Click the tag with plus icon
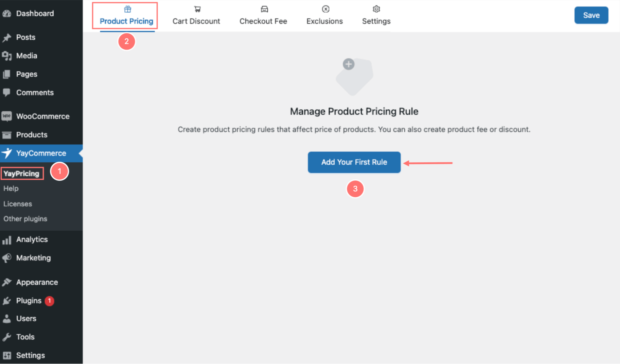This screenshot has width=620, height=364. [x=354, y=77]
